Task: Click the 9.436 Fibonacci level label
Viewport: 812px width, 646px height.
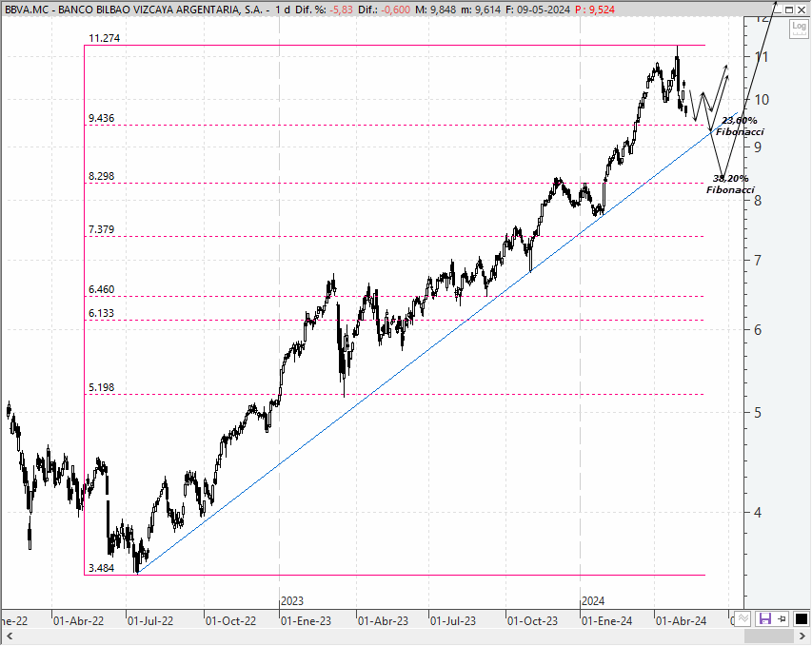Action: click(102, 118)
